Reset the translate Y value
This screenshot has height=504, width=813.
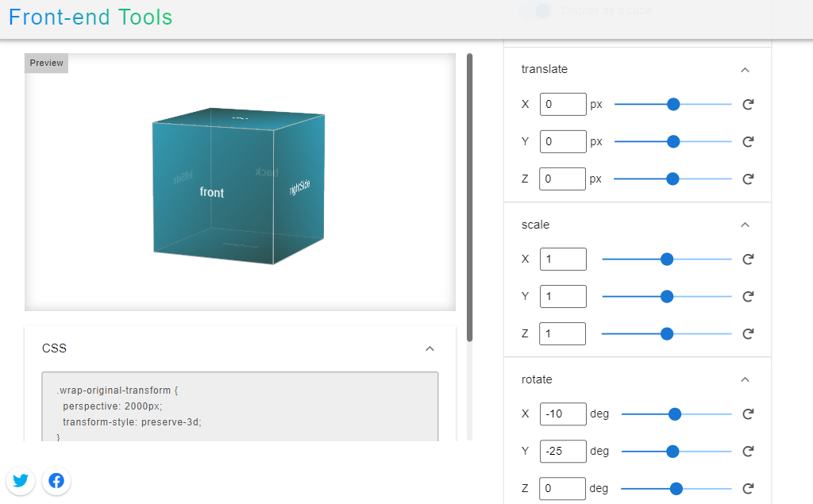[747, 142]
